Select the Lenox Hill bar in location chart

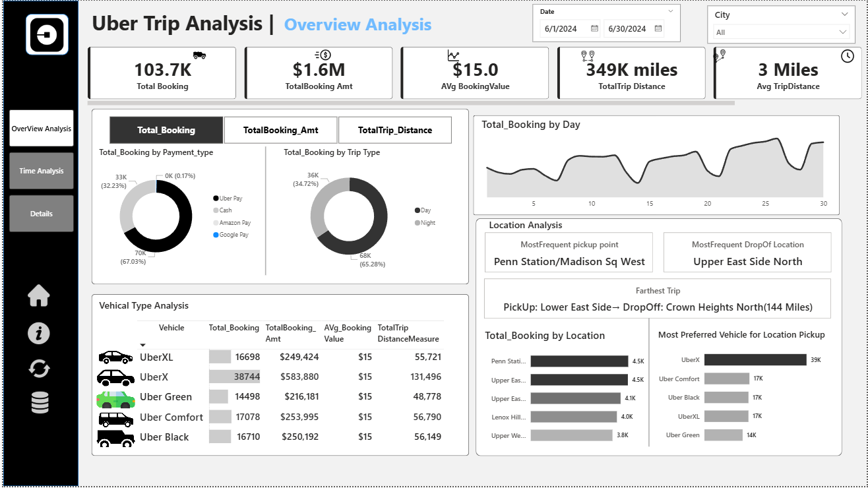click(573, 417)
